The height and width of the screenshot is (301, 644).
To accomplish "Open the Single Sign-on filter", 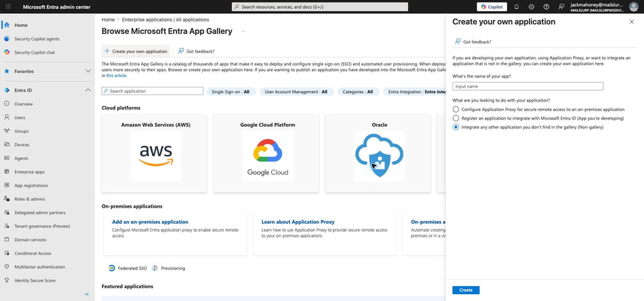I will (x=231, y=92).
